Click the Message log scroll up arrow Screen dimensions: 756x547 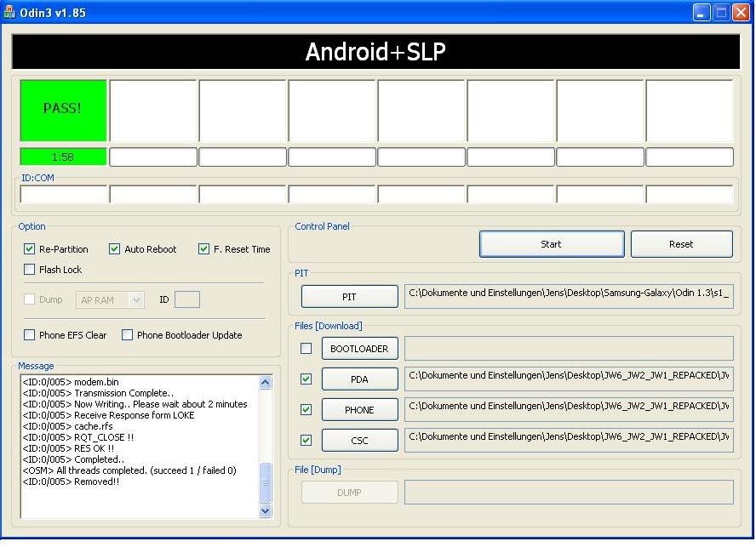click(x=265, y=383)
